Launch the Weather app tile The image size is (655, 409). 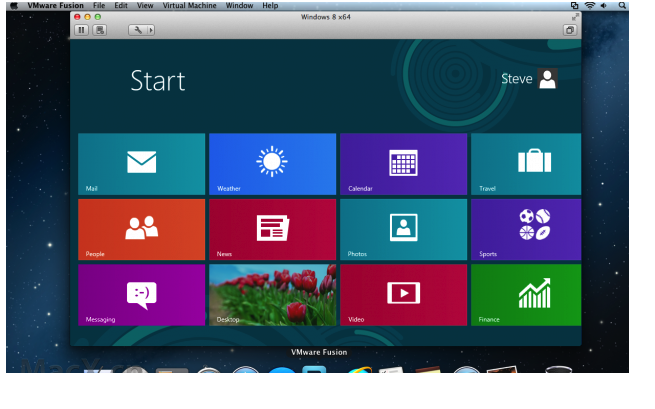click(x=272, y=163)
